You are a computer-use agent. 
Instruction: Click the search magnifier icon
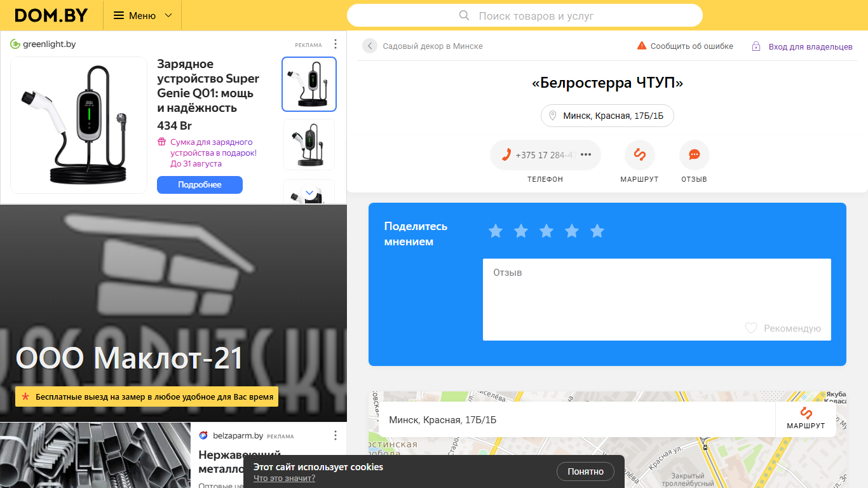(x=465, y=15)
